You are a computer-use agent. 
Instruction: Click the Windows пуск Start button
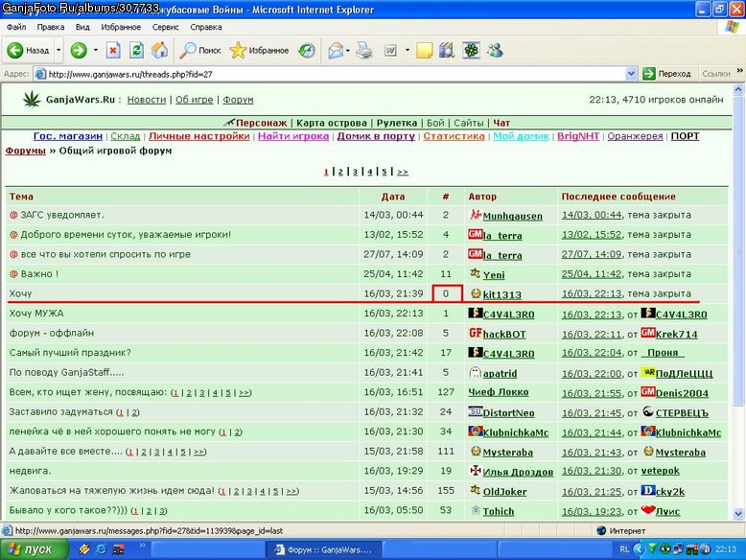[x=32, y=549]
